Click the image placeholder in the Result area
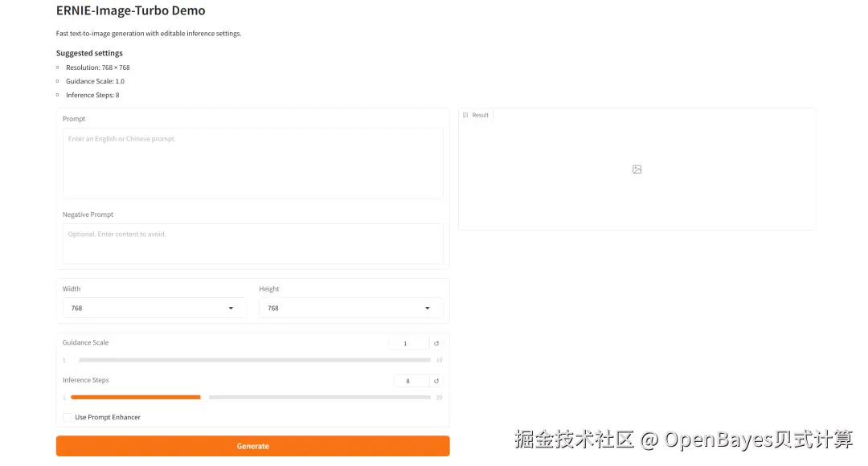Viewport: 868px width, 466px height. (x=637, y=169)
